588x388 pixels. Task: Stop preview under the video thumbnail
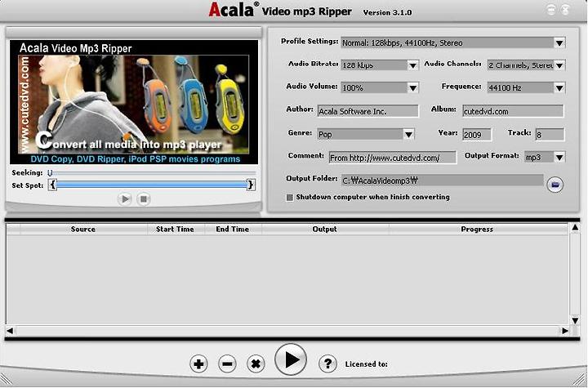coord(143,198)
